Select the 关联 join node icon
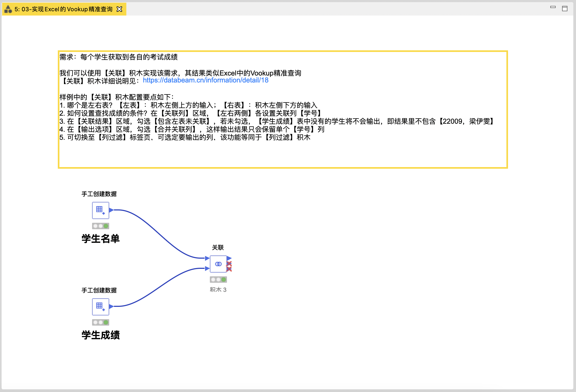 coord(218,264)
